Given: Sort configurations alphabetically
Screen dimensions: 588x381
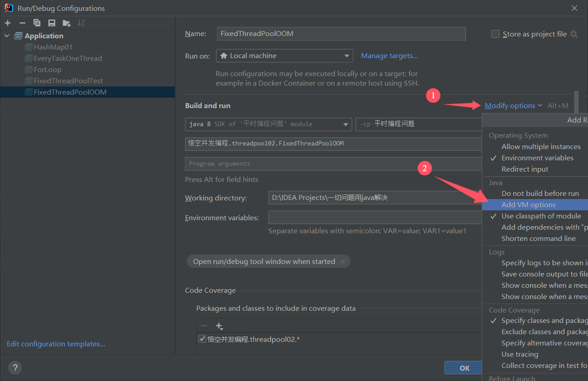Looking at the screenshot, I should coord(81,23).
